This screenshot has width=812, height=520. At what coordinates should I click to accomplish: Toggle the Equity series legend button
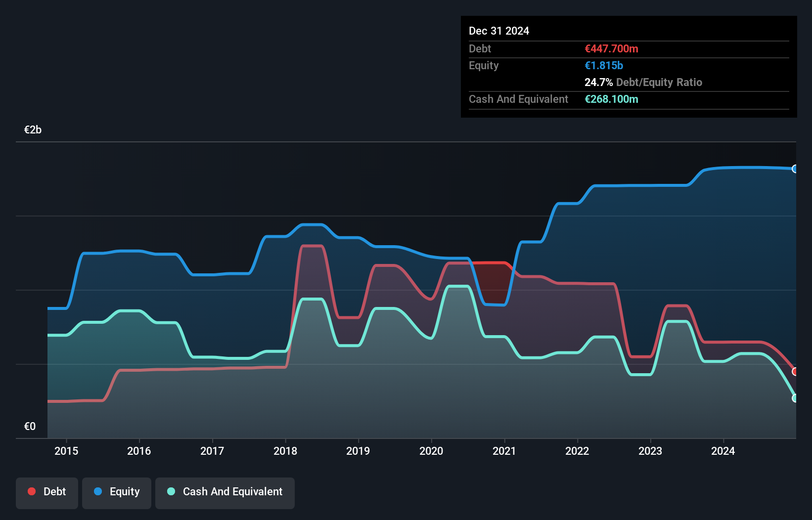tap(117, 493)
